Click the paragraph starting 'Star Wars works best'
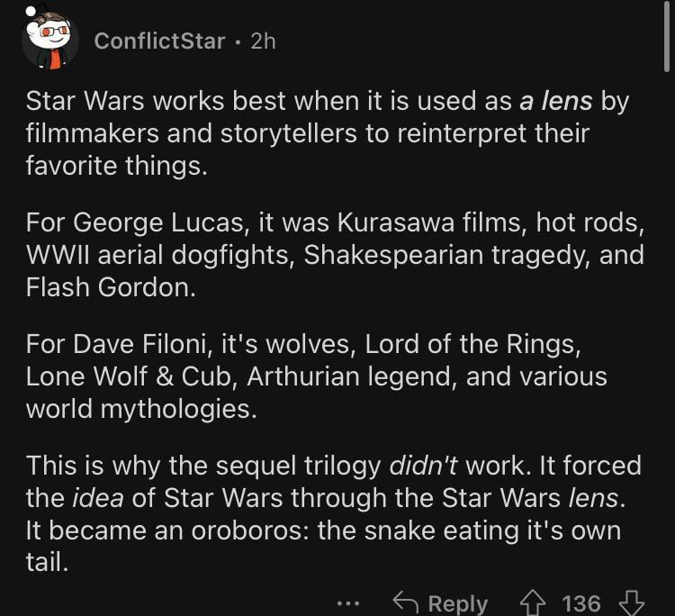675x616 pixels. (x=328, y=133)
